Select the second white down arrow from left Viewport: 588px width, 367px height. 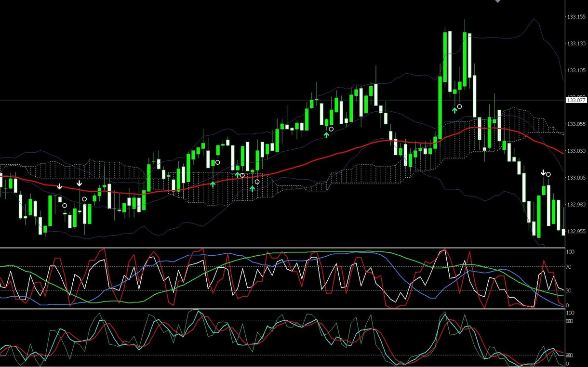(x=80, y=183)
